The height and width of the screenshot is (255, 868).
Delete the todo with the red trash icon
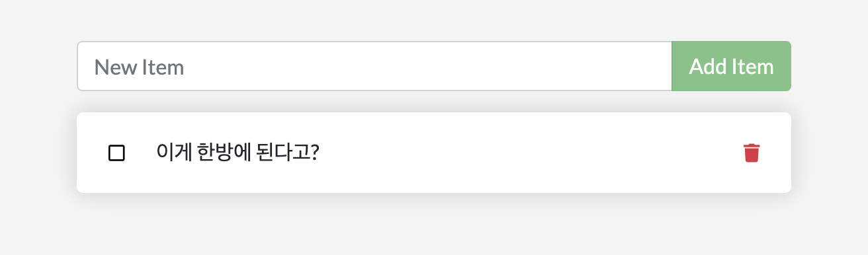752,153
